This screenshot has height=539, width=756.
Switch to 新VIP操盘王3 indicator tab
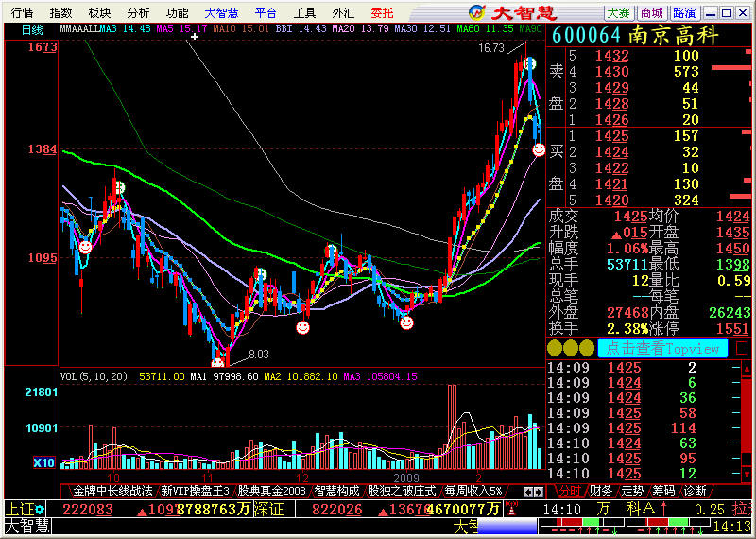pyautogui.click(x=195, y=491)
